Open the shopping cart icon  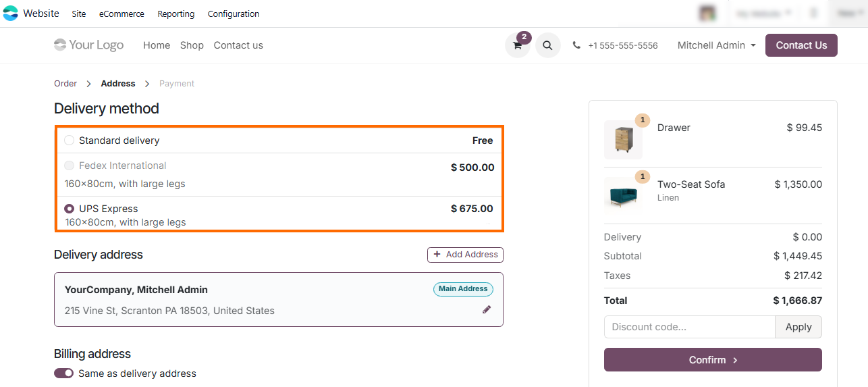pos(517,46)
